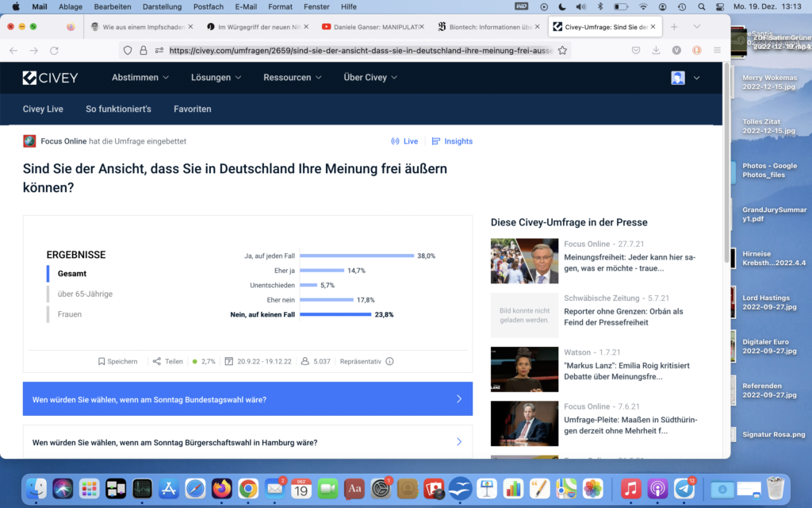Reload the page in browser toolbar
Image resolution: width=812 pixels, height=508 pixels.
pyautogui.click(x=54, y=50)
